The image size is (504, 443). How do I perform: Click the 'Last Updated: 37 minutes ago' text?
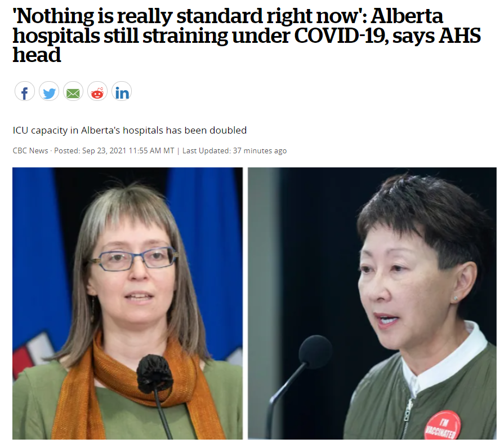[234, 150]
